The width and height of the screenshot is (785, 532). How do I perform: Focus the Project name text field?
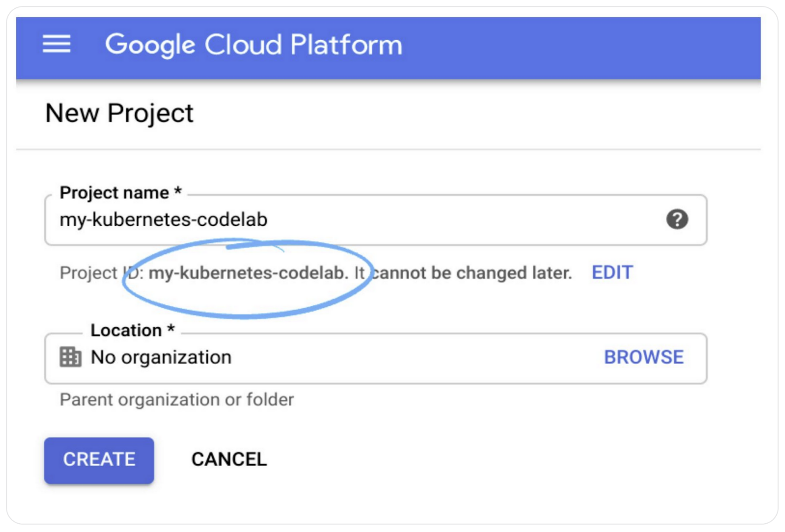(x=343, y=220)
